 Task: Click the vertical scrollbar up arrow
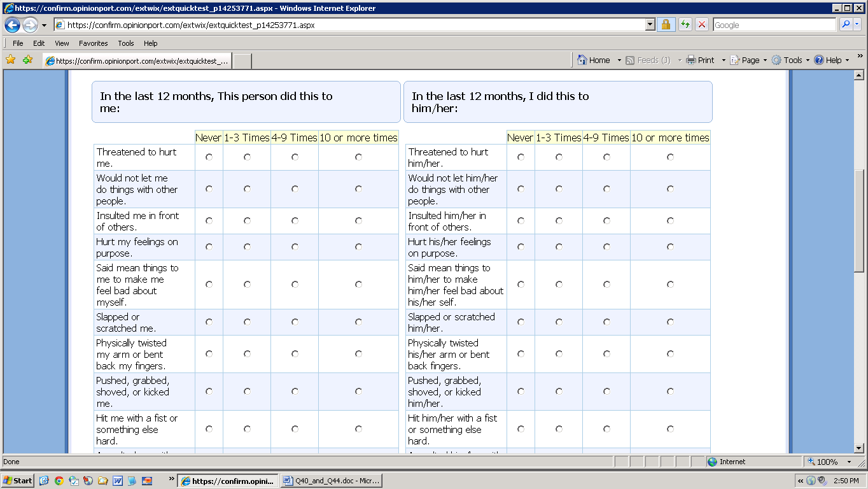coord(859,74)
